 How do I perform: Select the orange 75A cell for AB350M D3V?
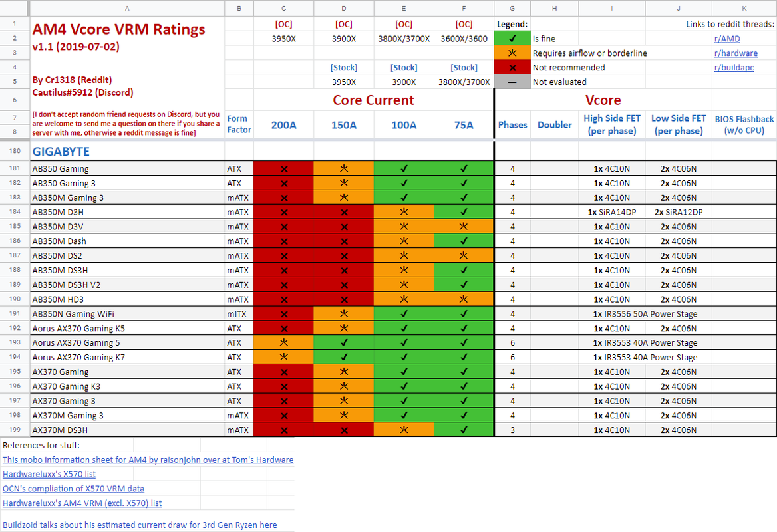click(x=464, y=226)
